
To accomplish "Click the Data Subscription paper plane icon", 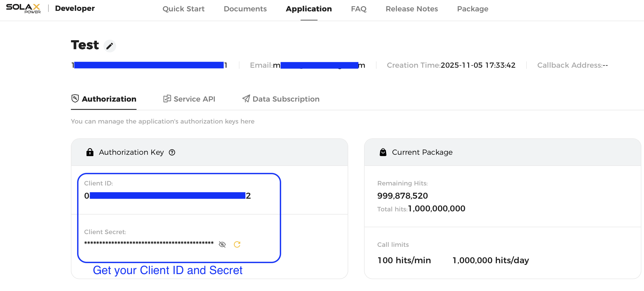I will (246, 99).
